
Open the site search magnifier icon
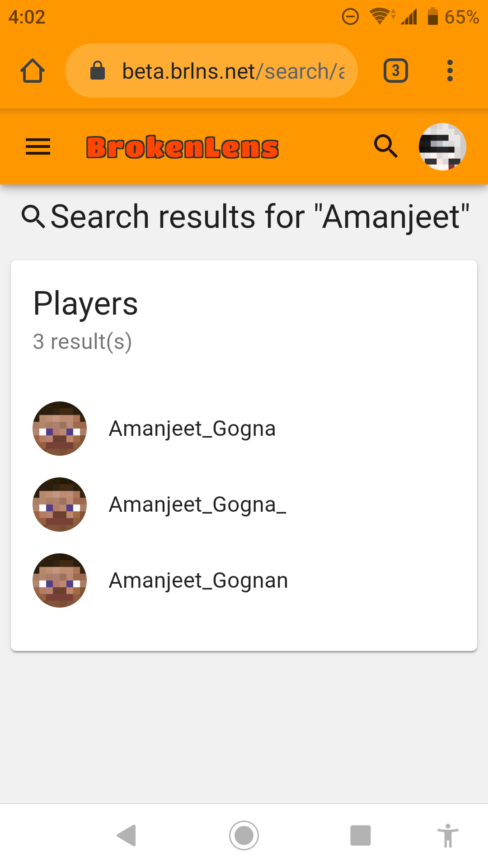click(x=386, y=146)
